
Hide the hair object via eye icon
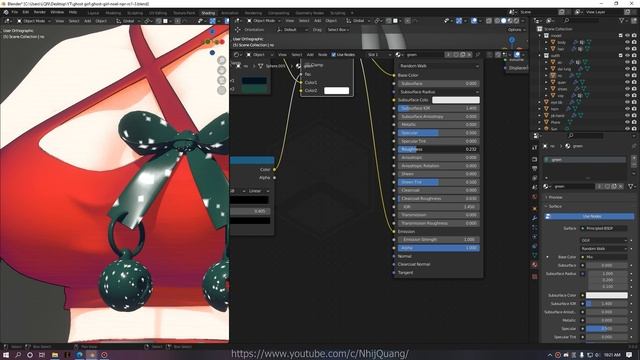coord(627,49)
